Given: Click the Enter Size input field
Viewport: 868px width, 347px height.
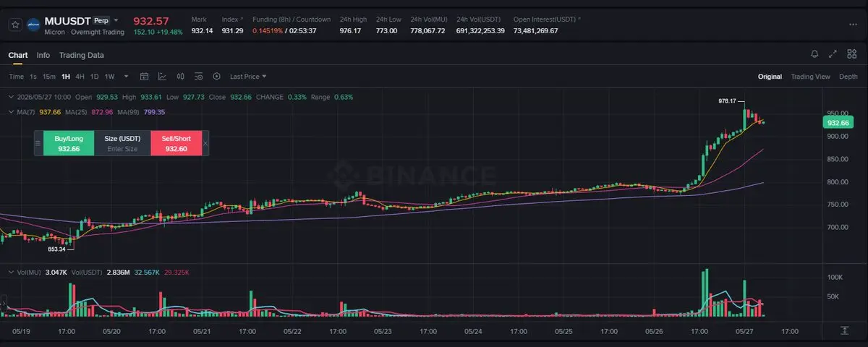Looking at the screenshot, I should pos(122,149).
